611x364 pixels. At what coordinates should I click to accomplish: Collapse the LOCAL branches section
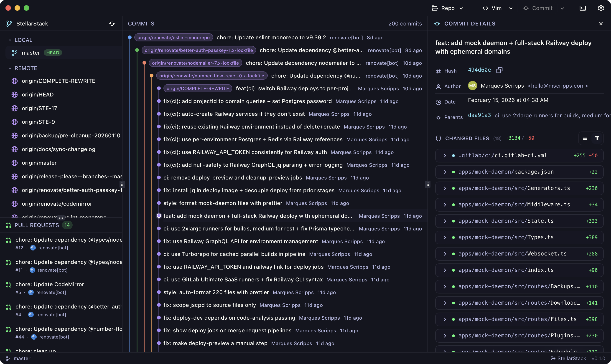point(10,40)
